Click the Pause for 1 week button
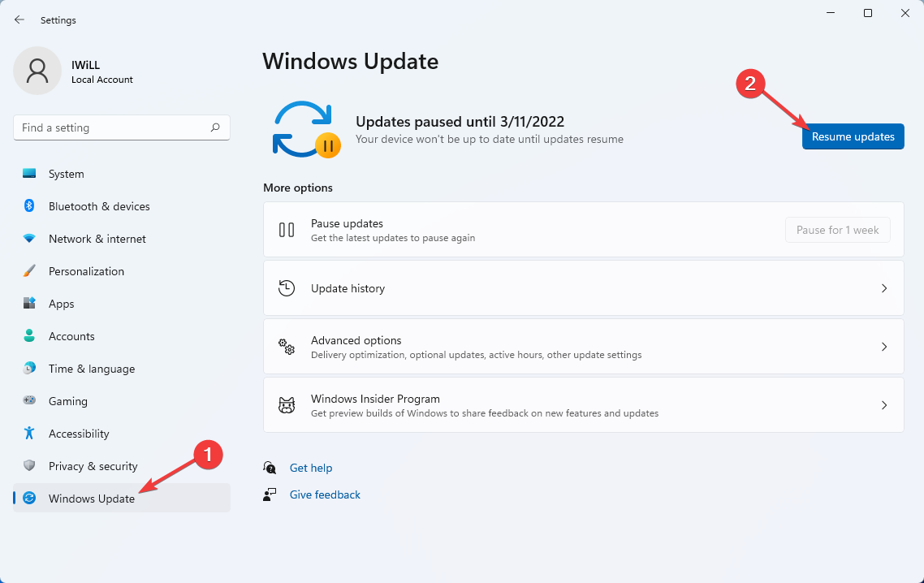 pos(837,229)
